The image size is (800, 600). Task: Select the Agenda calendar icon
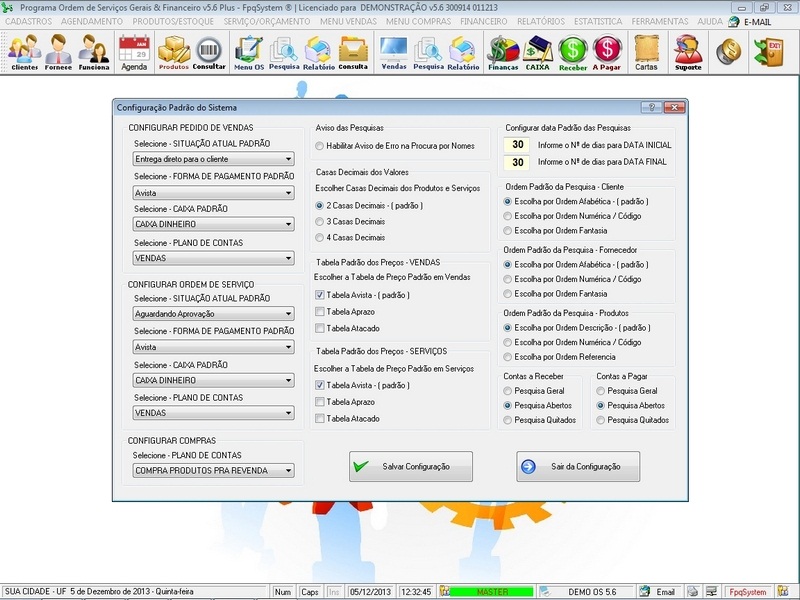135,48
